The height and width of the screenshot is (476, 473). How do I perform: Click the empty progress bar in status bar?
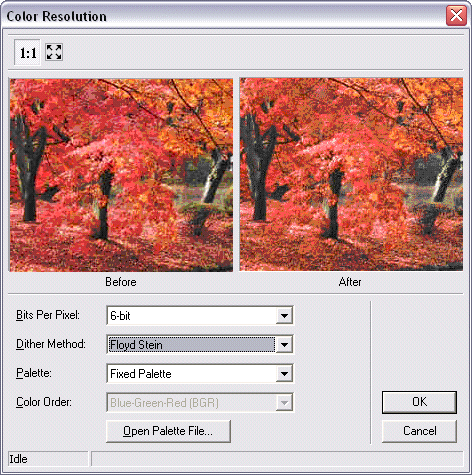click(277, 459)
